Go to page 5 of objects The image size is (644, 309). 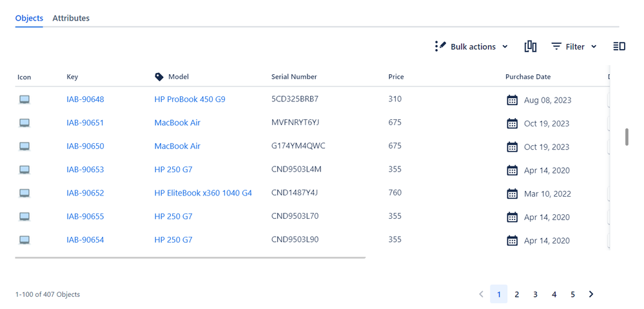pyautogui.click(x=572, y=294)
